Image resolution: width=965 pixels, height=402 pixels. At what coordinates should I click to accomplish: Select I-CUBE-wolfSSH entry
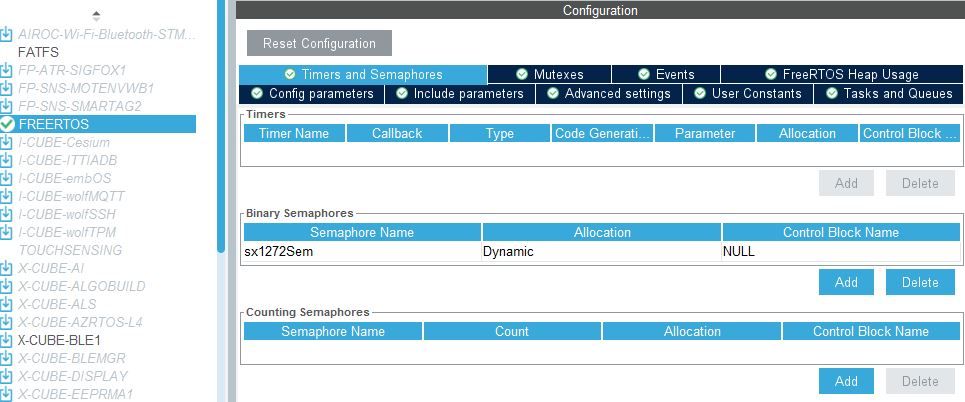67,214
